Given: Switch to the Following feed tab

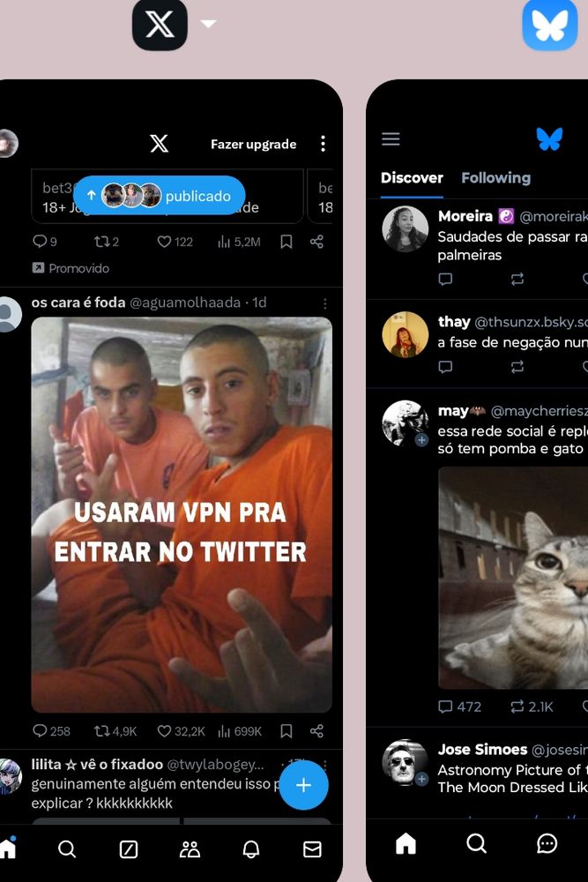Looking at the screenshot, I should point(495,178).
